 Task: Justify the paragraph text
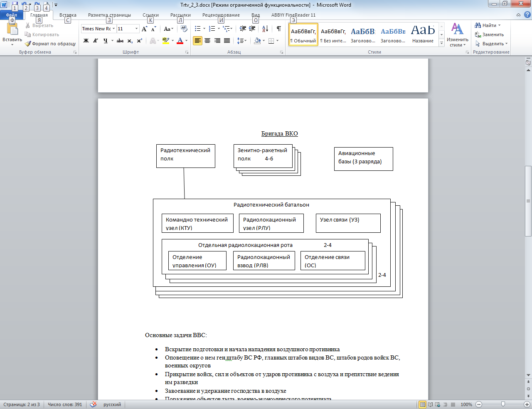pos(227,41)
